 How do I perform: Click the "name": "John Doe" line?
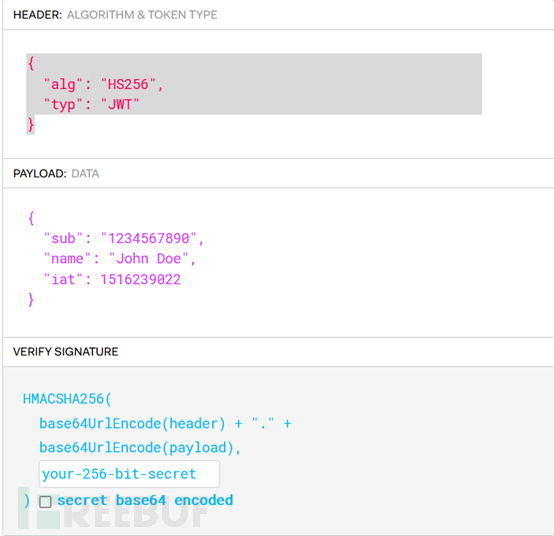(119, 259)
